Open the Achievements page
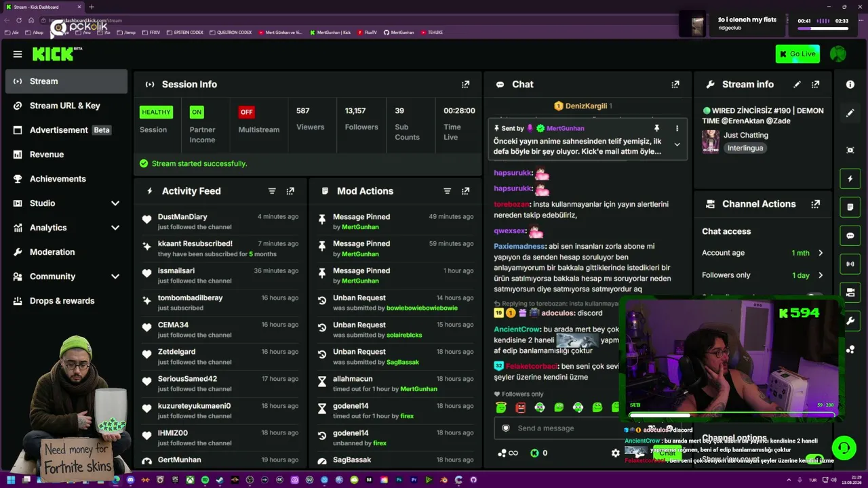Screen dimensions: 868x488 pyautogui.click(x=66, y=179)
